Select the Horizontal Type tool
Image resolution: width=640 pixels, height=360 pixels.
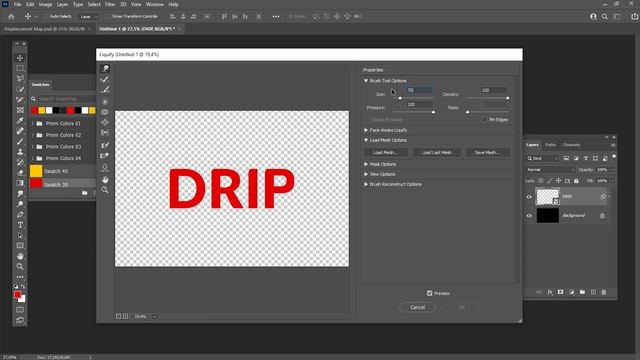coord(20,225)
